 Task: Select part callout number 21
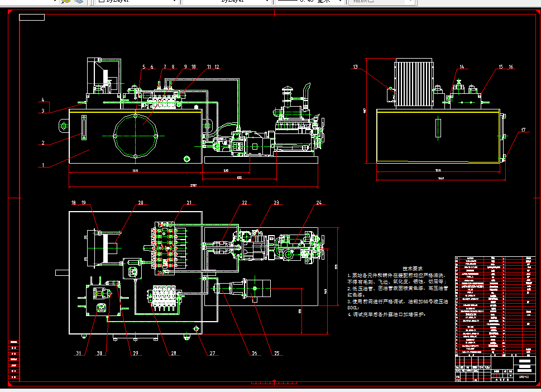(189, 203)
